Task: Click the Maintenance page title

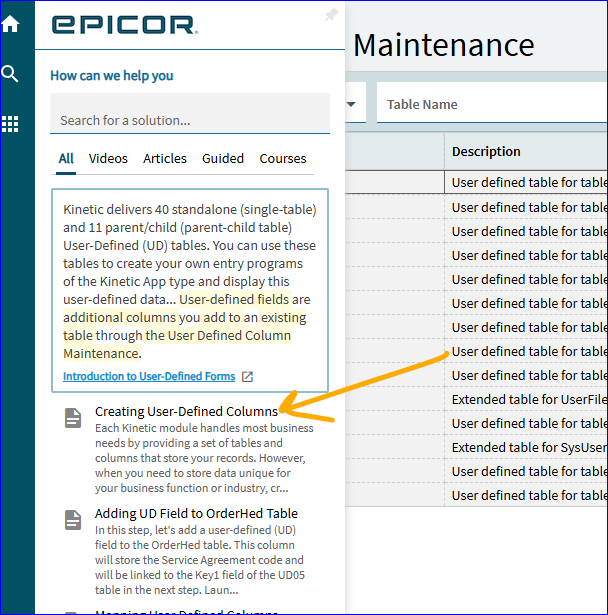Action: pos(444,45)
